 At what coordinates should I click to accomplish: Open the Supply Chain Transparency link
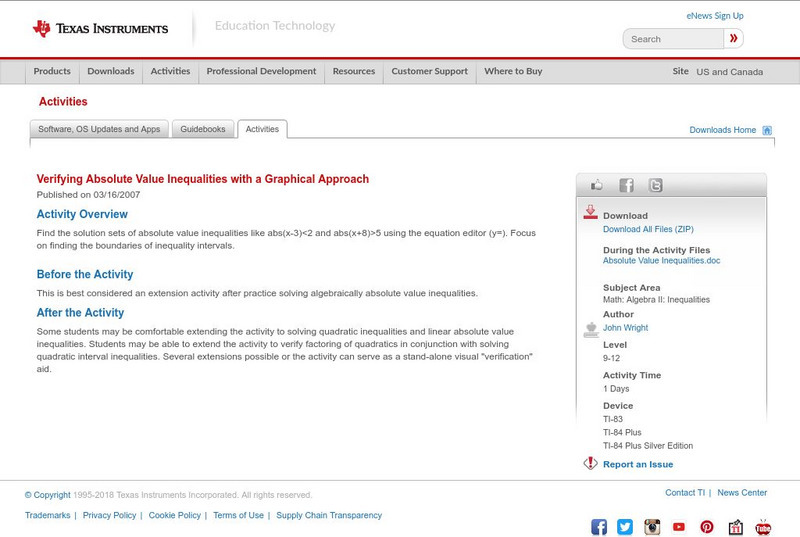(329, 515)
